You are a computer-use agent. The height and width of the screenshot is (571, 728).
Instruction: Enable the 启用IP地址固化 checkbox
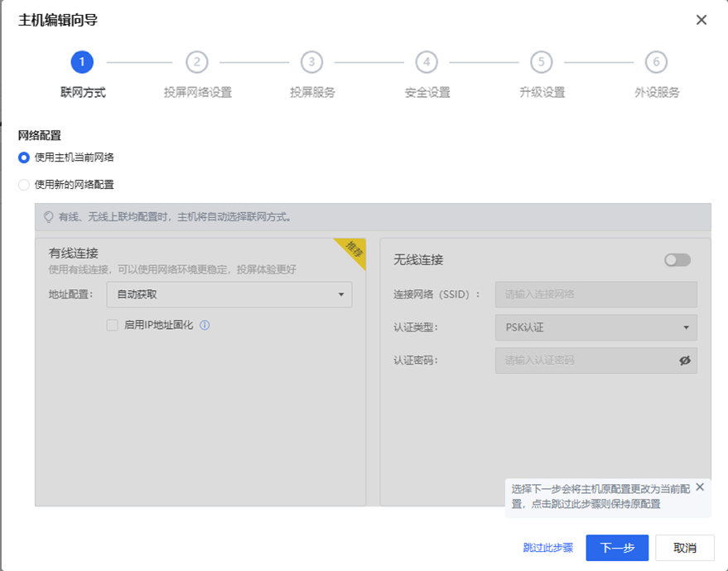click(x=113, y=326)
